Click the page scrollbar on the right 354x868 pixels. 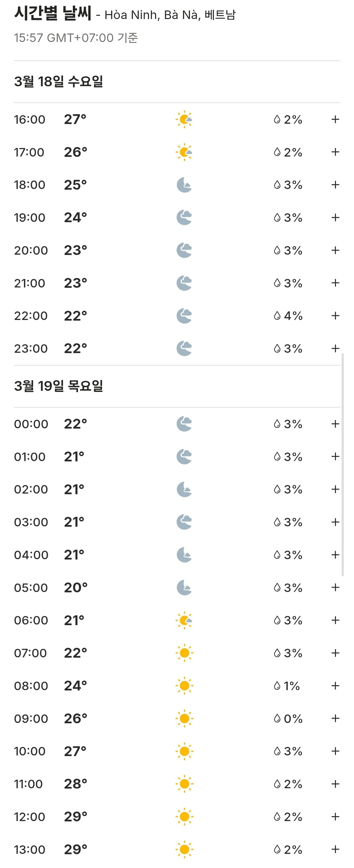[x=343, y=465]
